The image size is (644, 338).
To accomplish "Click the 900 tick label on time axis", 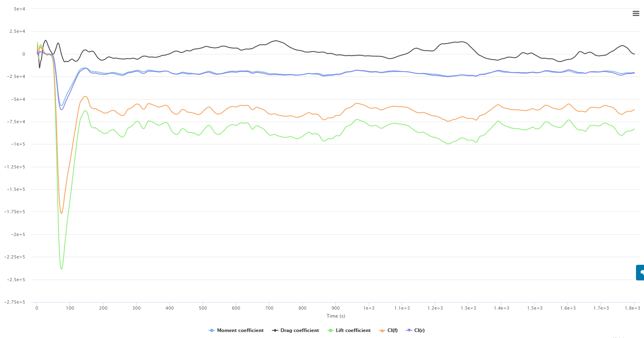I will pyautogui.click(x=336, y=308).
